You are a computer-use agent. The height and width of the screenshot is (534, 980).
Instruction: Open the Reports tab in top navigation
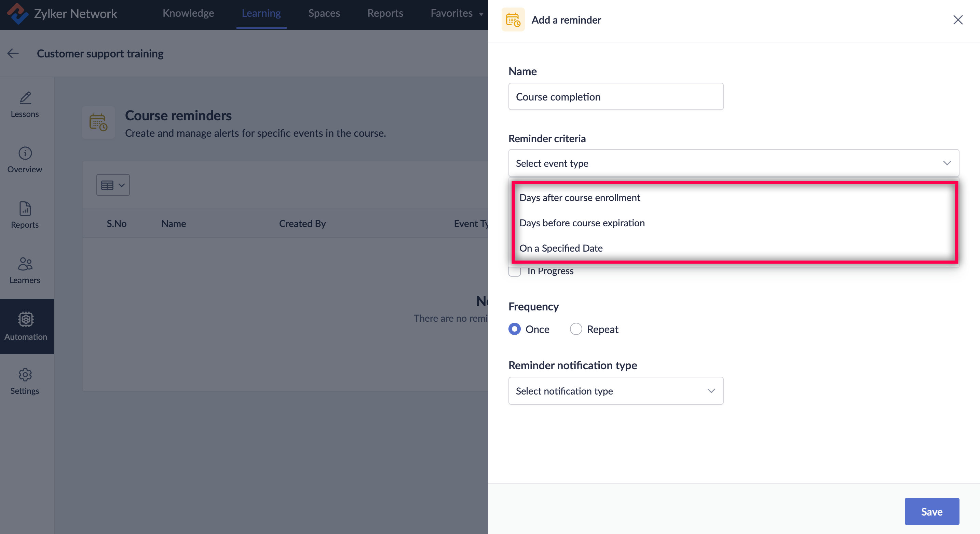pos(385,13)
